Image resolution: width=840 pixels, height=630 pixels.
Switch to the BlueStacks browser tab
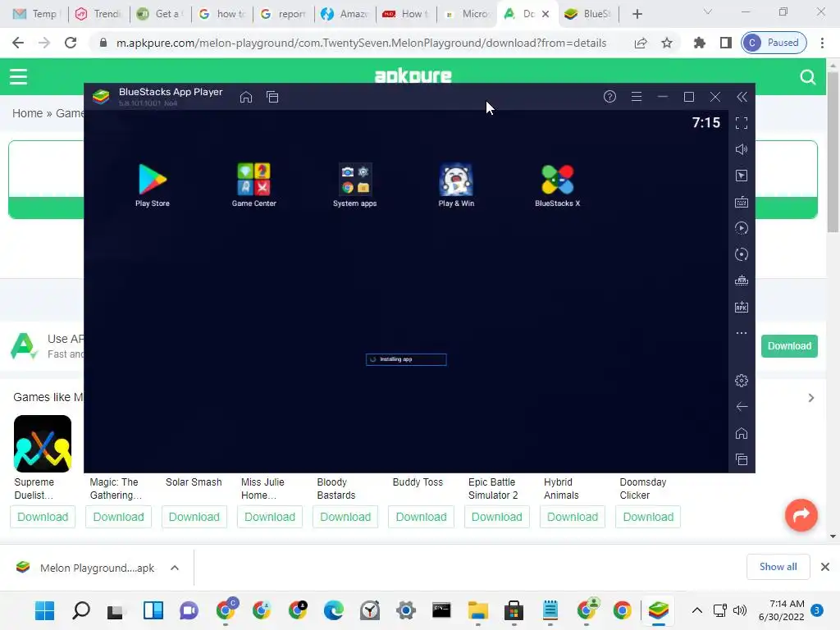pos(588,14)
